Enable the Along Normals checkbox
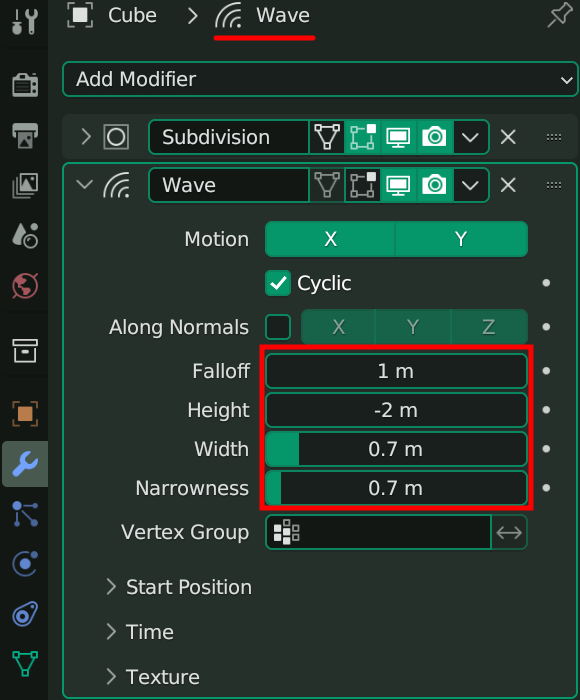Screen dimensions: 580x700 pos(278,327)
